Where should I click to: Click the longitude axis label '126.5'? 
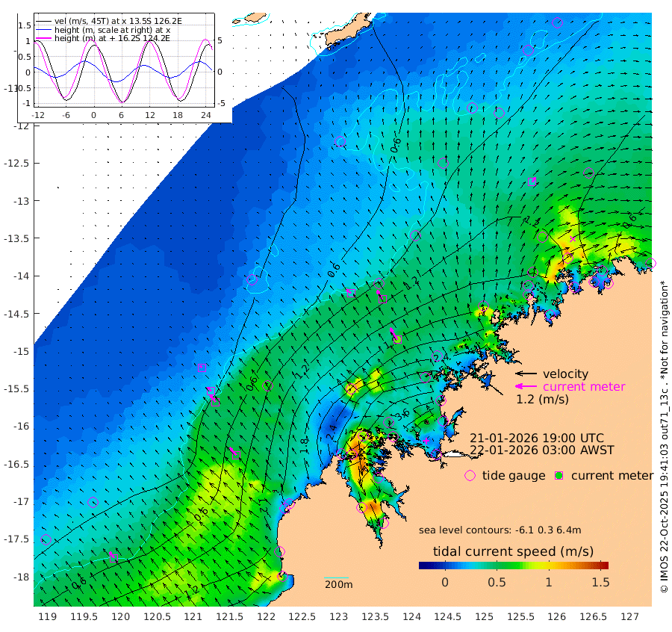593,616
